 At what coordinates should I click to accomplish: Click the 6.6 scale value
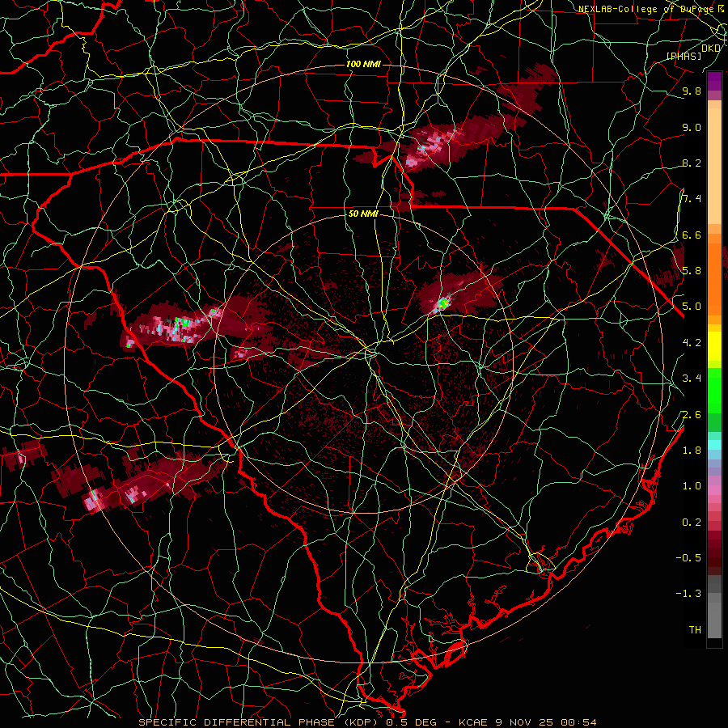(692, 235)
